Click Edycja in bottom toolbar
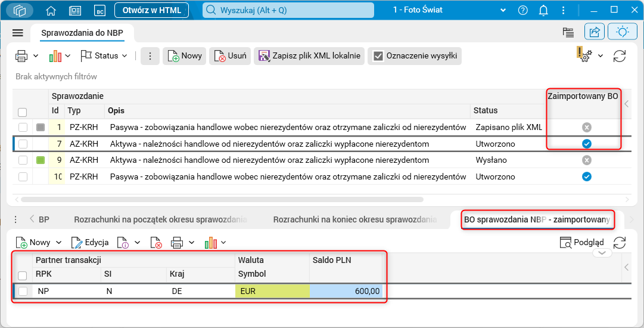This screenshot has width=644, height=328. click(89, 243)
